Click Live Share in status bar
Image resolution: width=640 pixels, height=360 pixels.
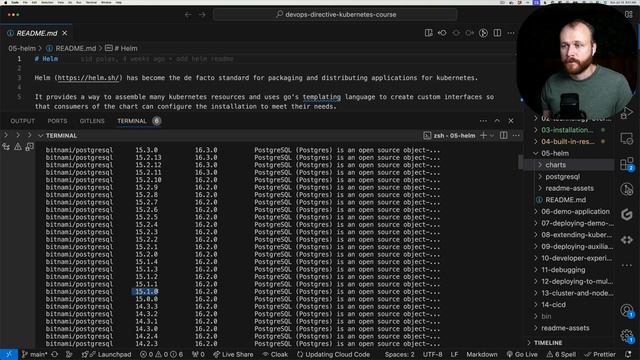233,354
